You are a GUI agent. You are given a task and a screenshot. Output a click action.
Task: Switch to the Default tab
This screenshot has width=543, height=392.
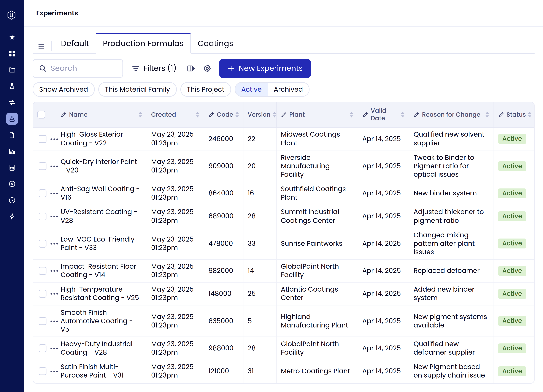75,44
